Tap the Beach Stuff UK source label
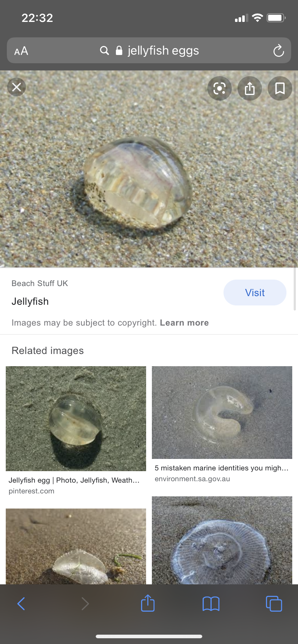This screenshot has height=644, width=298. tap(40, 284)
